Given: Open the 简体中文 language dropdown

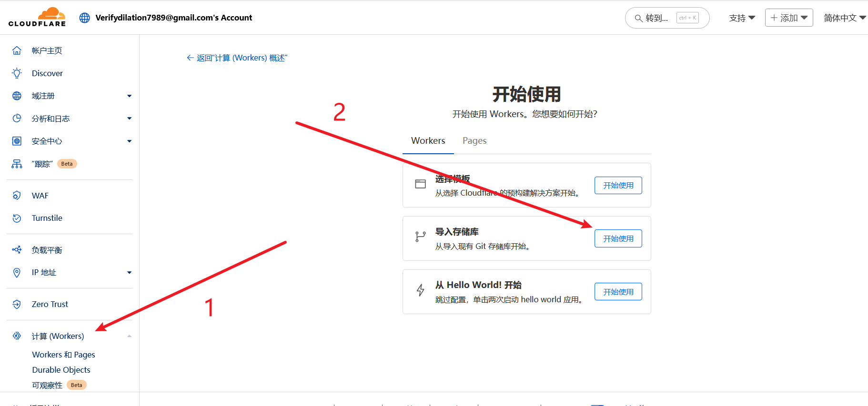Looking at the screenshot, I should coord(844,18).
